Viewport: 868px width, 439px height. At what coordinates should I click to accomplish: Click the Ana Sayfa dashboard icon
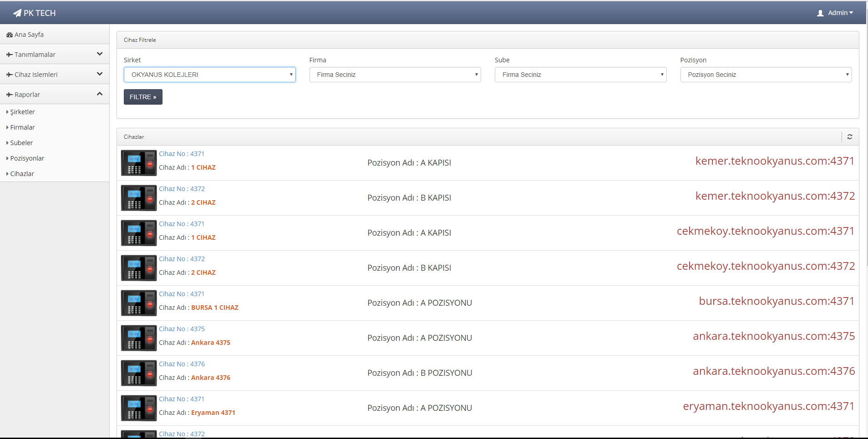pos(9,35)
